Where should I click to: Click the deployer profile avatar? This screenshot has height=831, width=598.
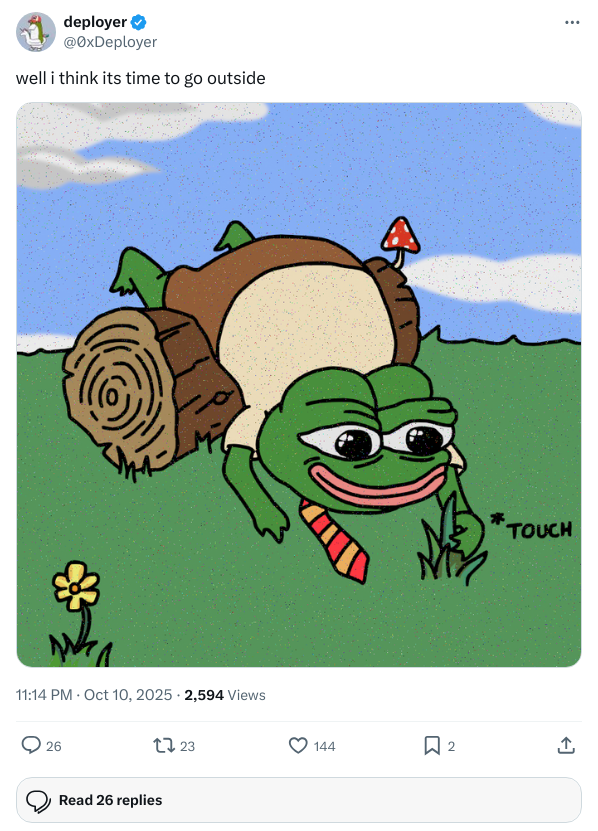pos(36,32)
